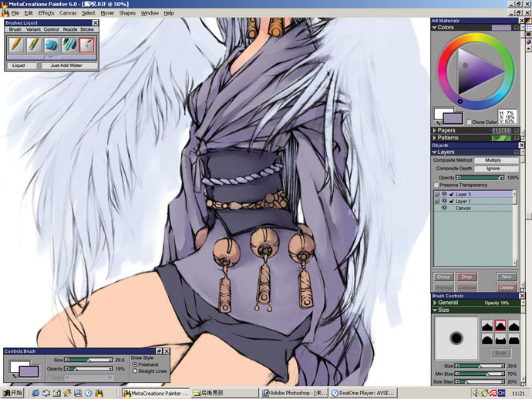Enable the Preserve Transparency checkbox

click(x=436, y=185)
